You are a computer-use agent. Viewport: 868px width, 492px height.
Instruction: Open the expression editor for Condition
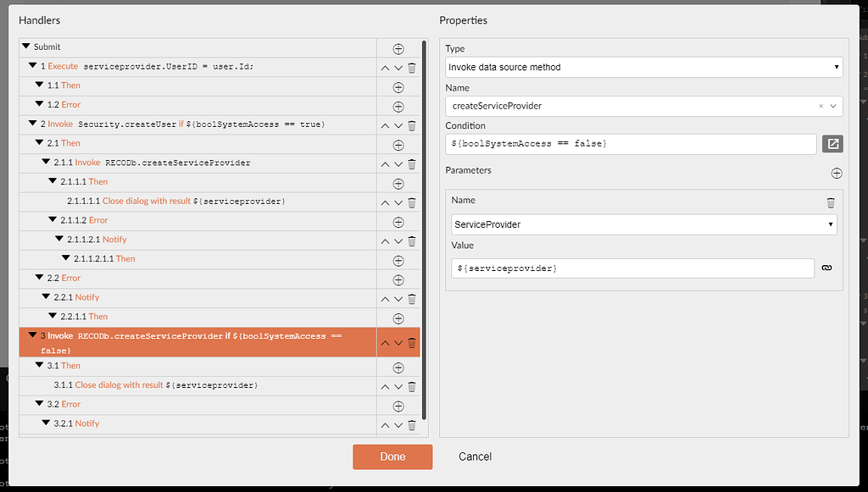833,143
